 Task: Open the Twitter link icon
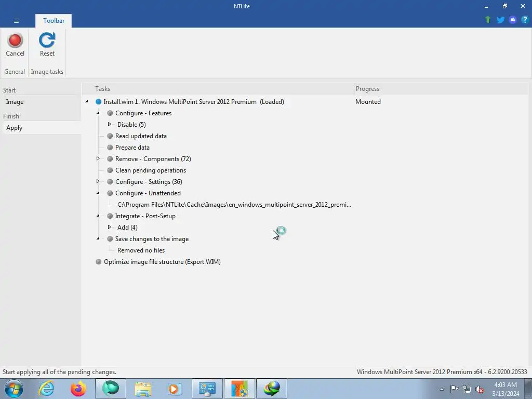point(500,20)
